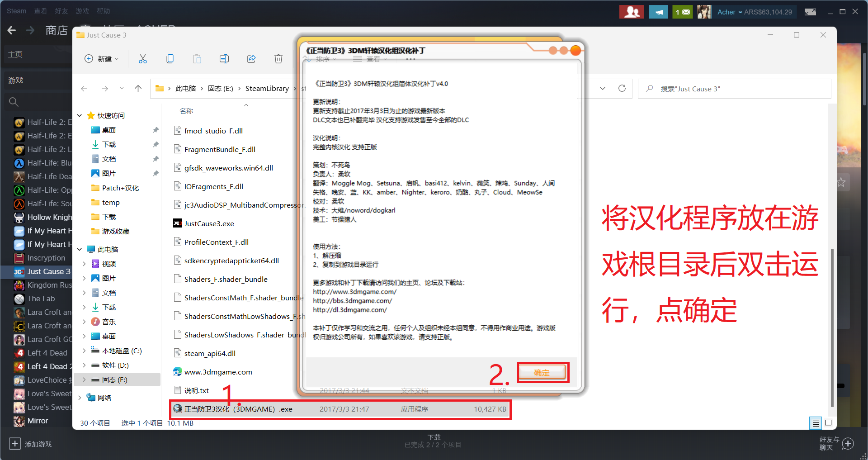Click the Steam library search magnifier
This screenshot has height=460, width=868.
[x=14, y=102]
